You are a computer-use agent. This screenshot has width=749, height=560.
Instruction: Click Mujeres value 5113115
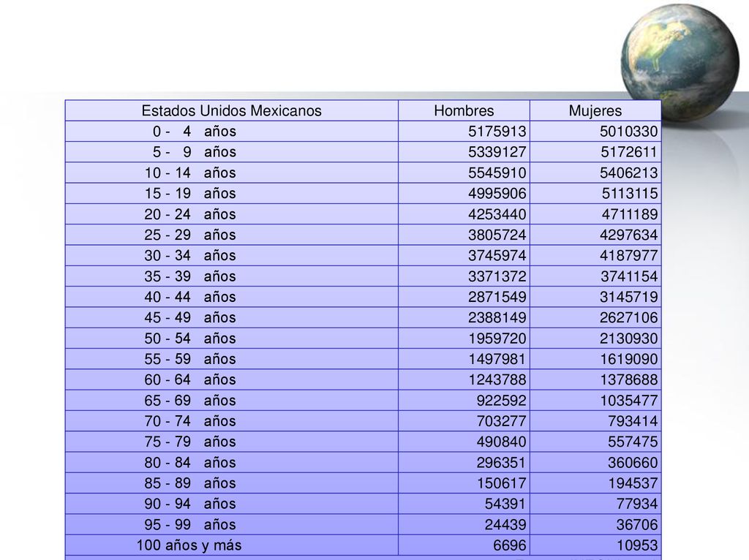pyautogui.click(x=630, y=193)
